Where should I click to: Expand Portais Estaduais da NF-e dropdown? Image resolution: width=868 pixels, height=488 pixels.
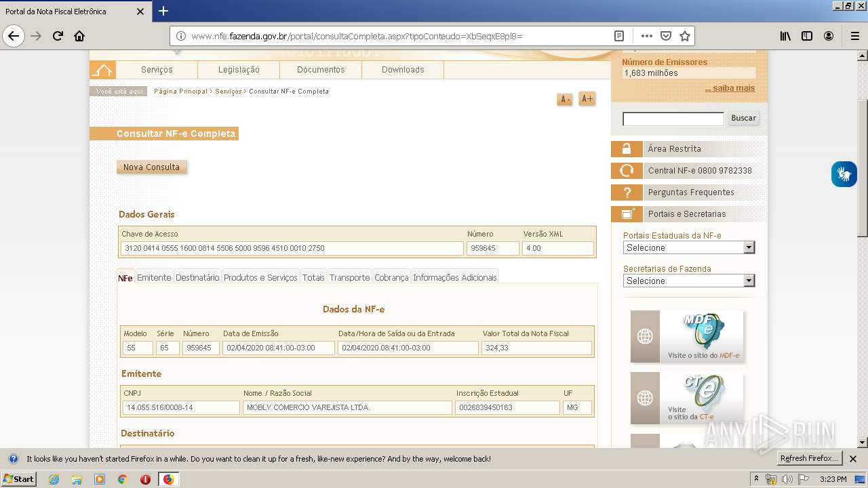(689, 247)
